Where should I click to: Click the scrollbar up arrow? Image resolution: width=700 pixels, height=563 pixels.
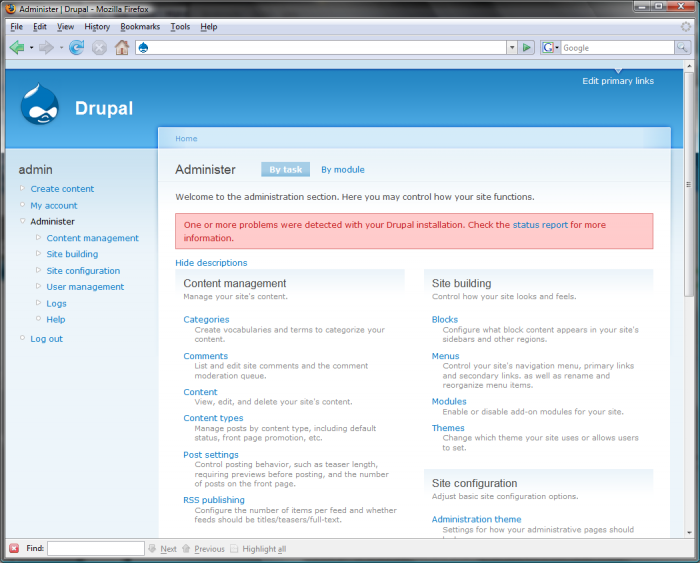point(689,66)
